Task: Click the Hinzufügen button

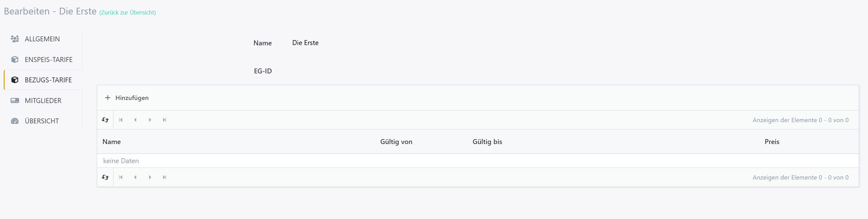Action: (127, 98)
